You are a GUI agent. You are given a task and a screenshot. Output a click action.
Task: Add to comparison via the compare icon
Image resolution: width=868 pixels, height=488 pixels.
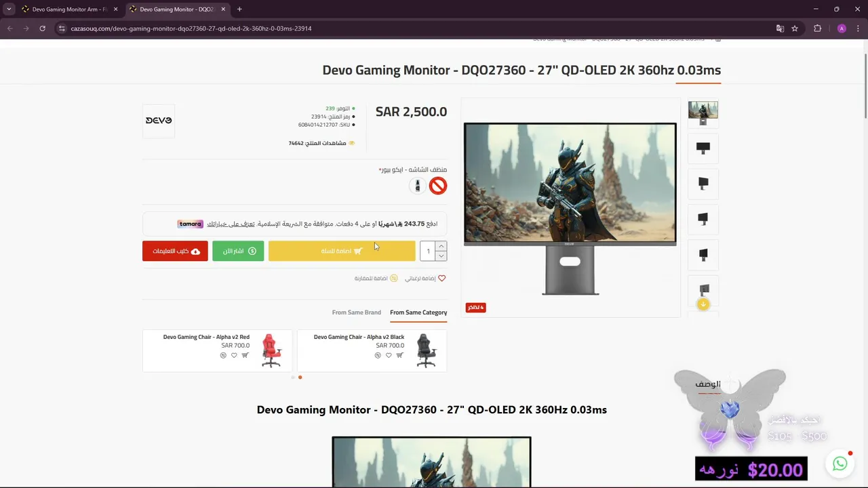[394, 279]
